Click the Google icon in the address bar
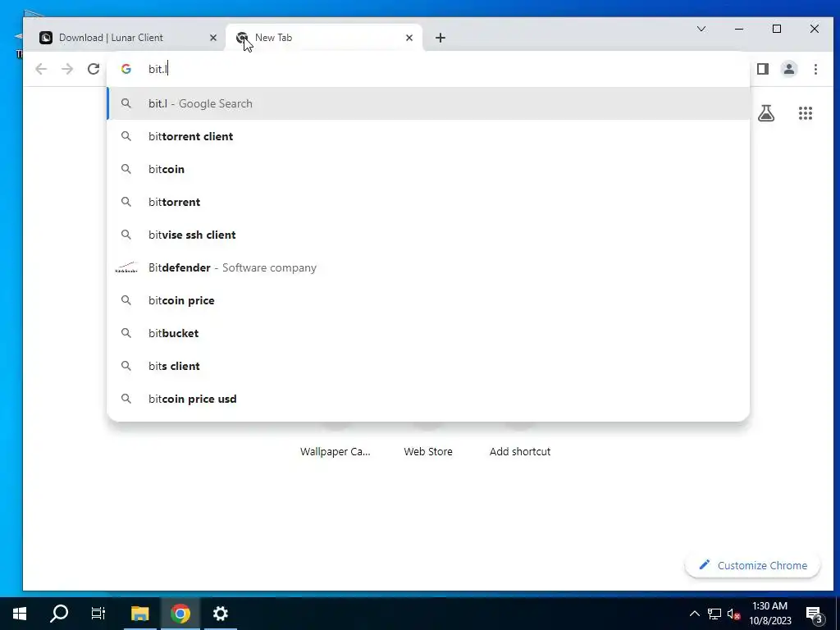The image size is (840, 630). point(126,69)
